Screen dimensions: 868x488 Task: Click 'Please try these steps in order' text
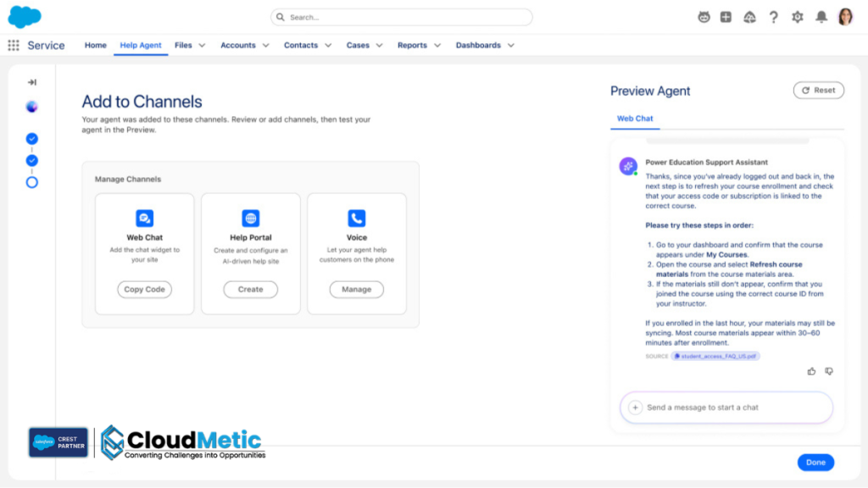click(699, 225)
